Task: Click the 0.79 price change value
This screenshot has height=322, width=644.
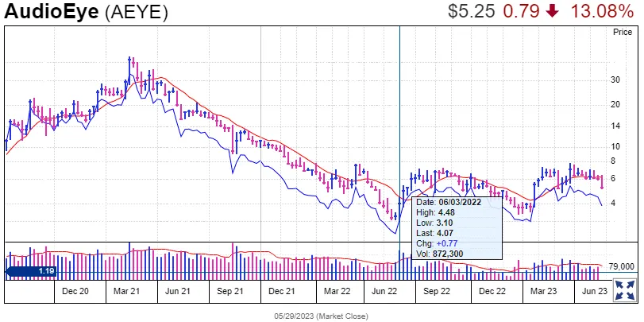Action: (x=521, y=11)
